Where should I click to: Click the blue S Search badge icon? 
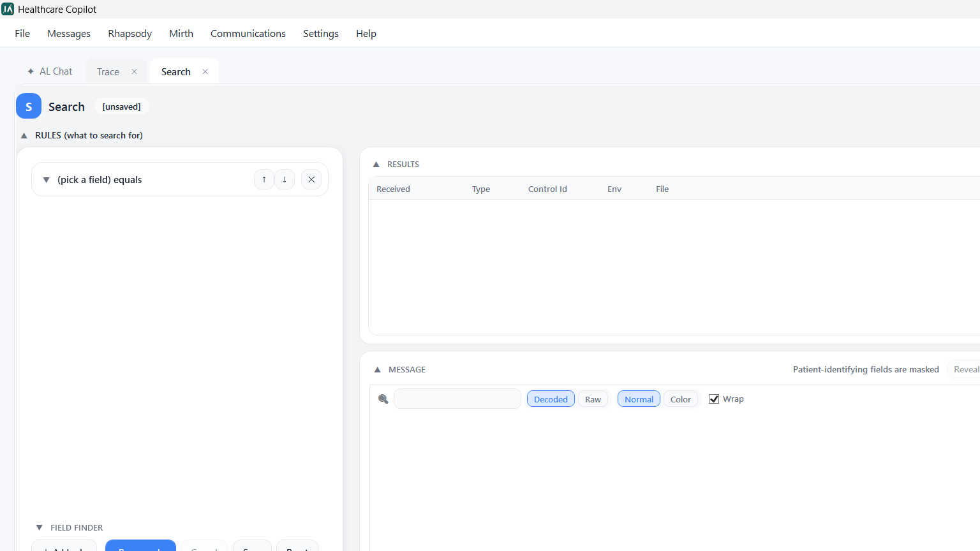tap(29, 107)
